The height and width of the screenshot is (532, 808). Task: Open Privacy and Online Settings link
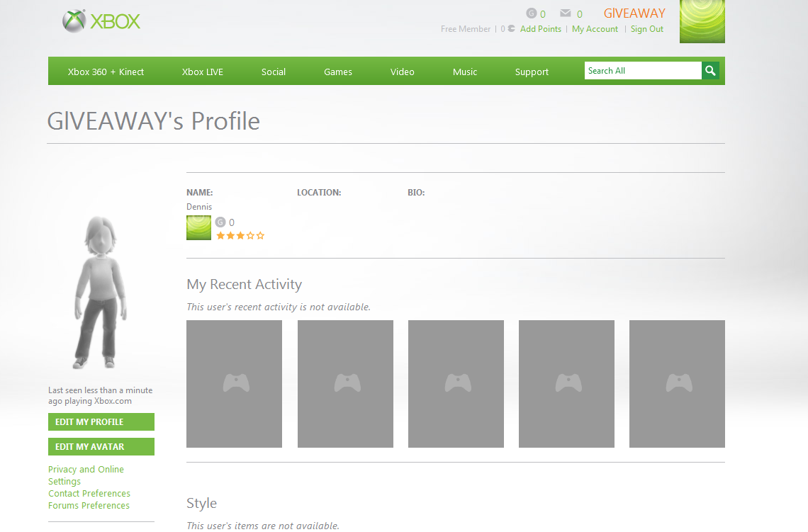[x=86, y=475]
